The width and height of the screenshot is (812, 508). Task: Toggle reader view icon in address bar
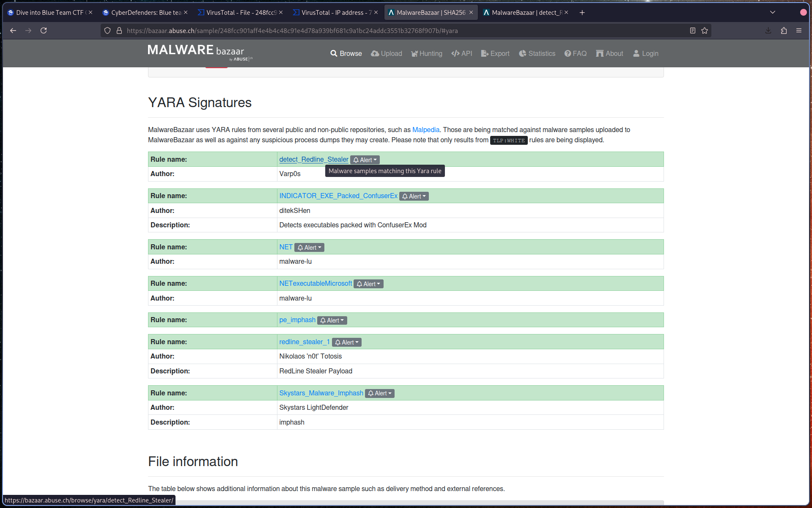[x=692, y=30]
